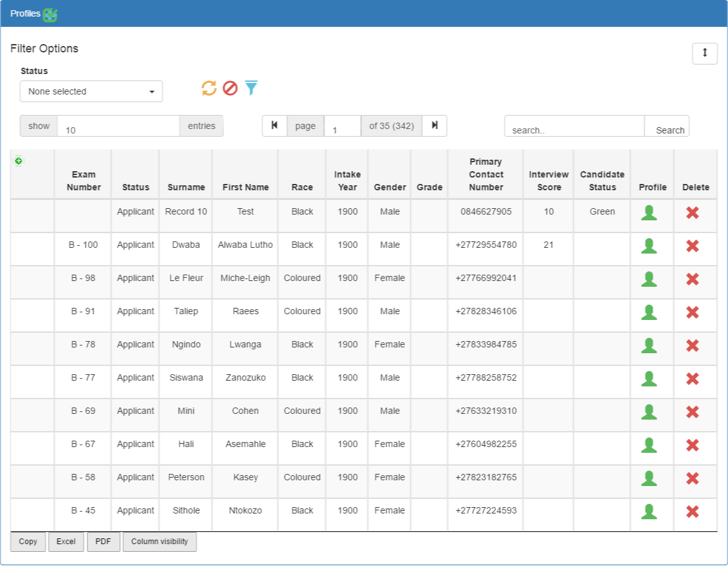Jump to last page arrow button
Screen dimensions: 728x578
click(x=435, y=125)
